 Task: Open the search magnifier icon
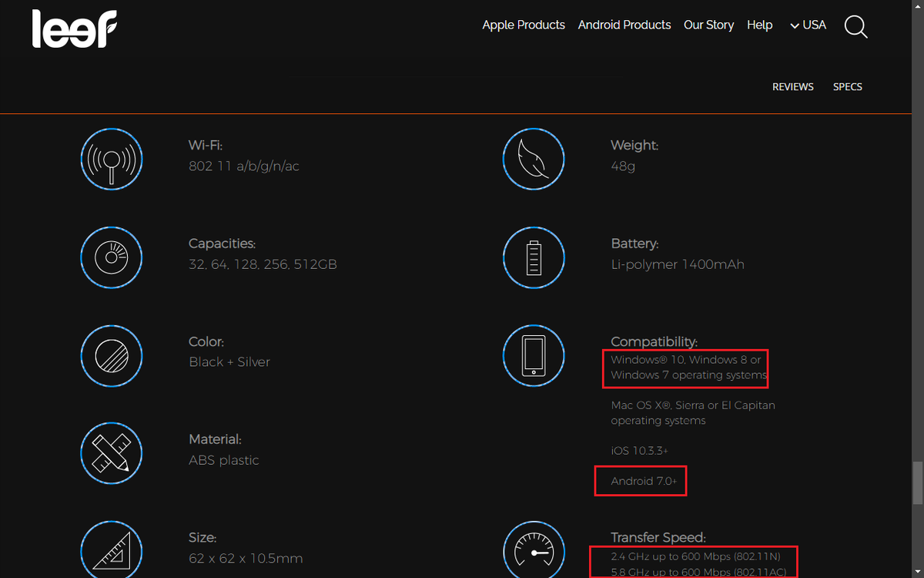[855, 27]
